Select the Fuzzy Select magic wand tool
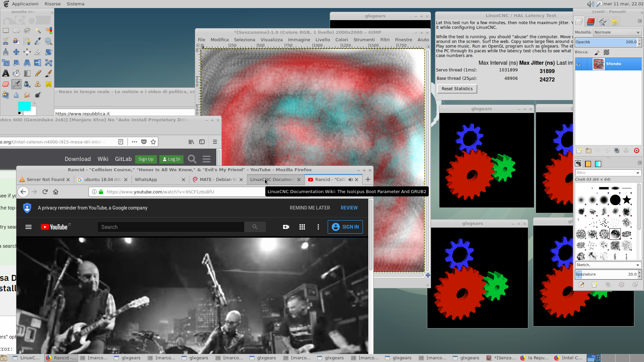The width and height of the screenshot is (644, 362). click(x=38, y=31)
